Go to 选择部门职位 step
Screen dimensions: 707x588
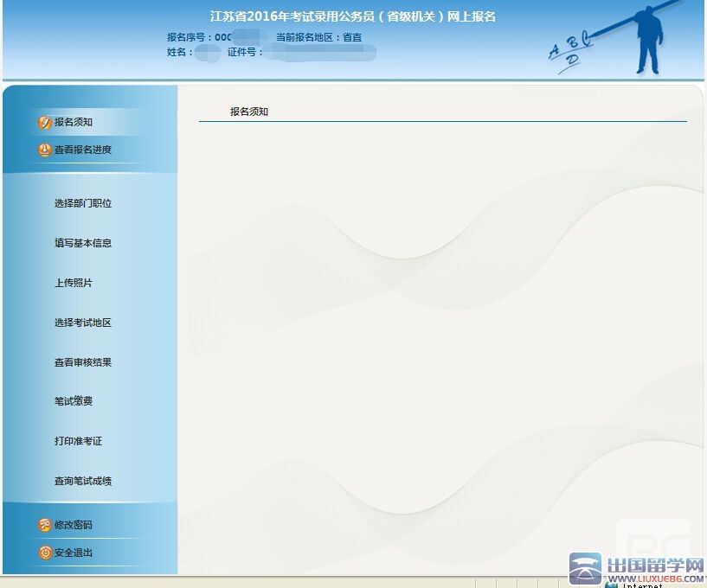click(x=83, y=204)
